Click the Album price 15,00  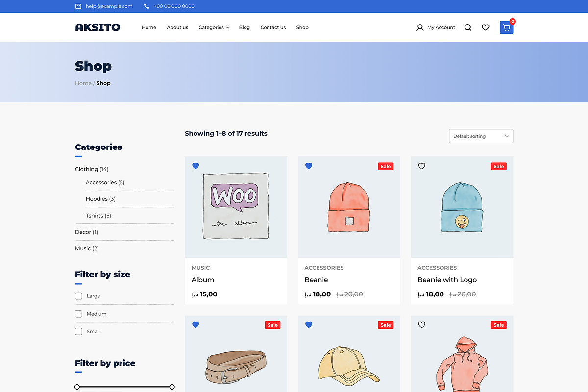204,294
